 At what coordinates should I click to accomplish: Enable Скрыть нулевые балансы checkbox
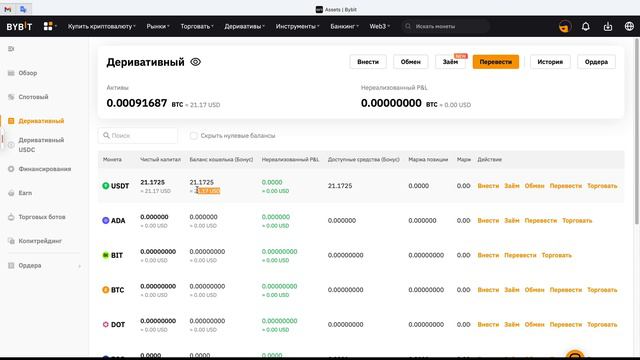coord(193,136)
